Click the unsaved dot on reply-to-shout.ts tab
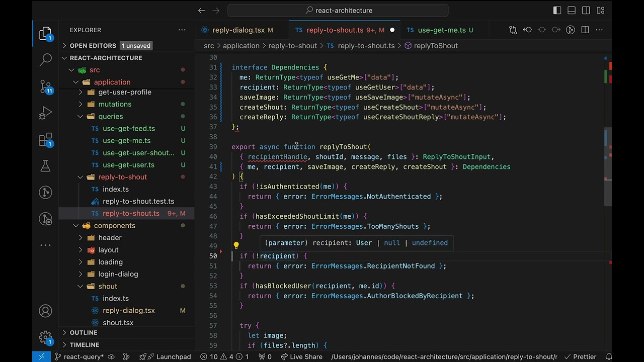644x362 pixels. coord(392,30)
